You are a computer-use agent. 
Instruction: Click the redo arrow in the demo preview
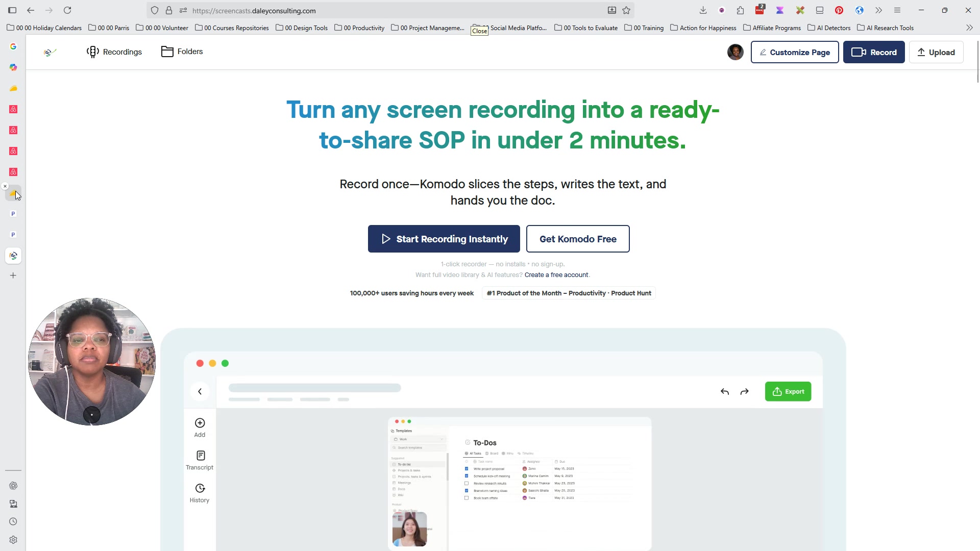tap(745, 392)
